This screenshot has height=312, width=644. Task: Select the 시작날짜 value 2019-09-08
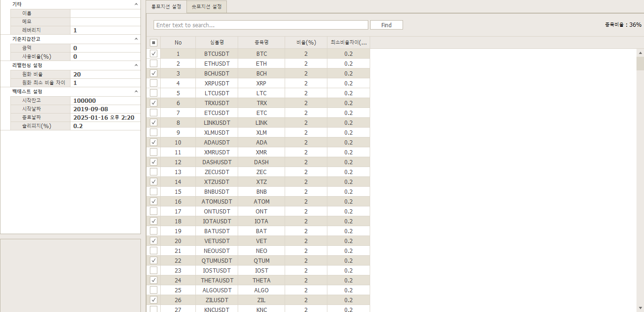pos(105,109)
